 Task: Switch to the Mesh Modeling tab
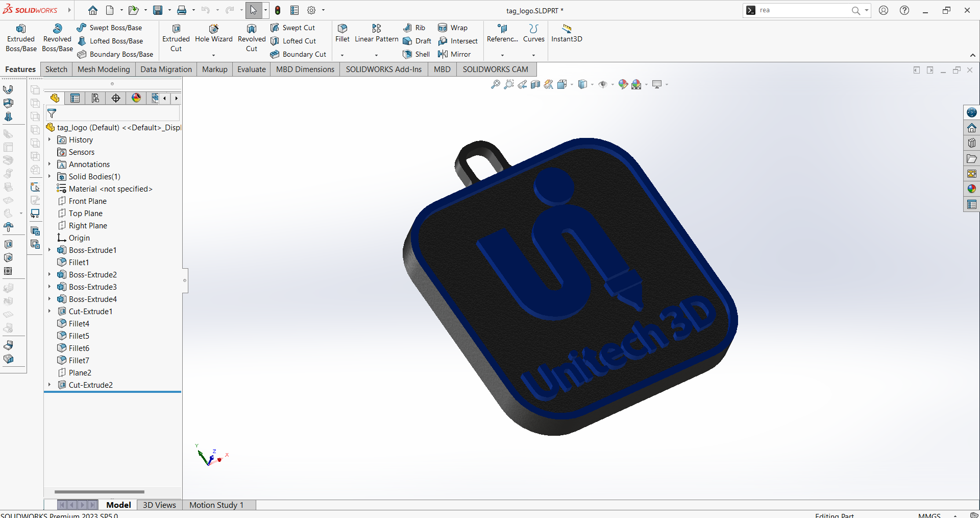coord(104,69)
